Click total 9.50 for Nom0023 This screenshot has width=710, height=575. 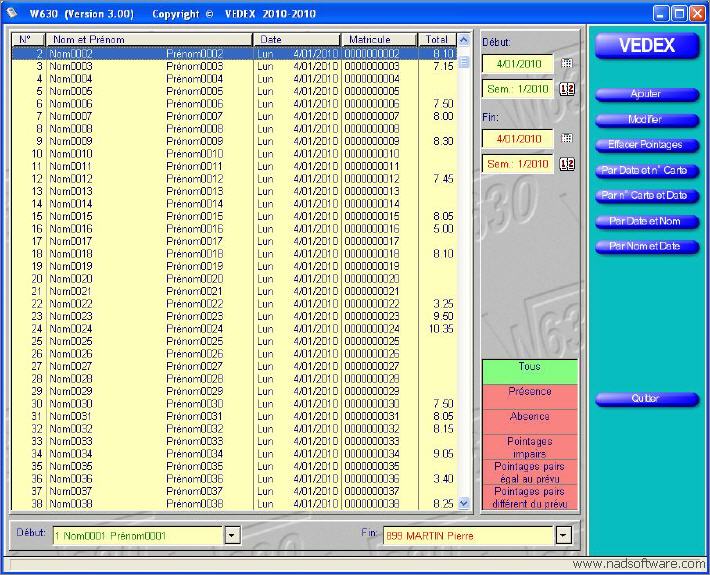(x=443, y=316)
